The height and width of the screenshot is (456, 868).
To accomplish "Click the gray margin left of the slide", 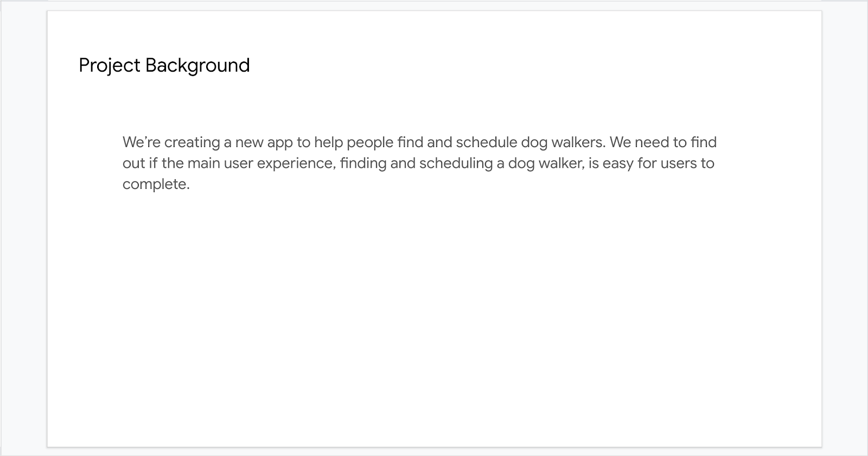I will [x=23, y=228].
